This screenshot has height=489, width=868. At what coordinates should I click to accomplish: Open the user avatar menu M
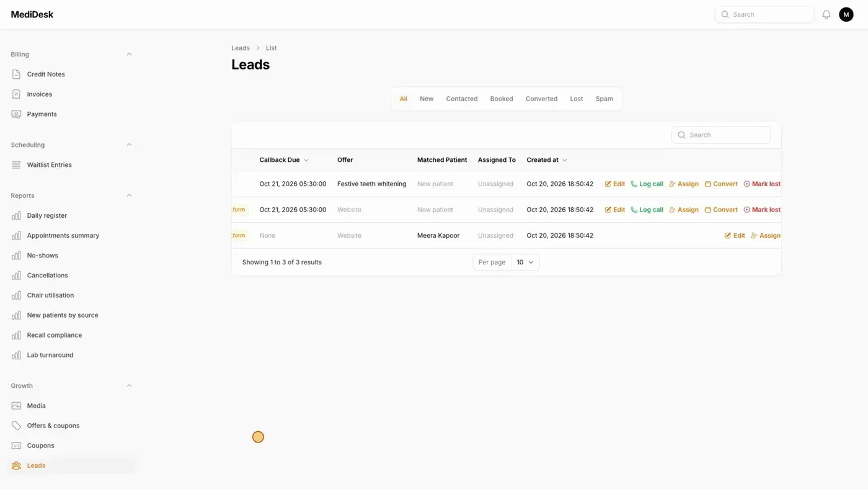846,14
